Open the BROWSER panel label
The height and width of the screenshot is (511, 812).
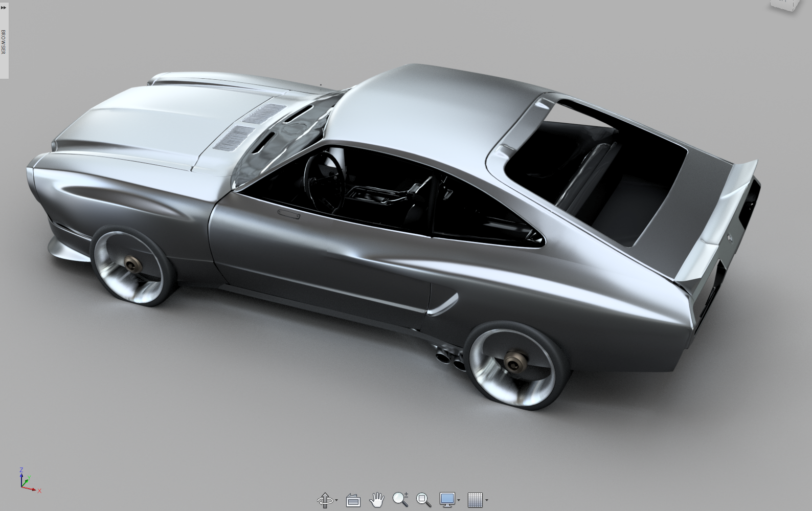(4, 42)
